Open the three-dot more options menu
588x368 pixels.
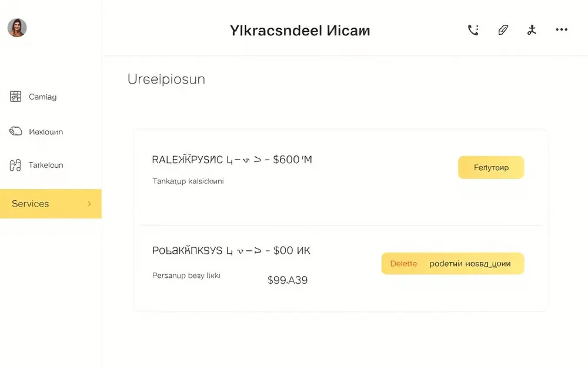(x=562, y=29)
